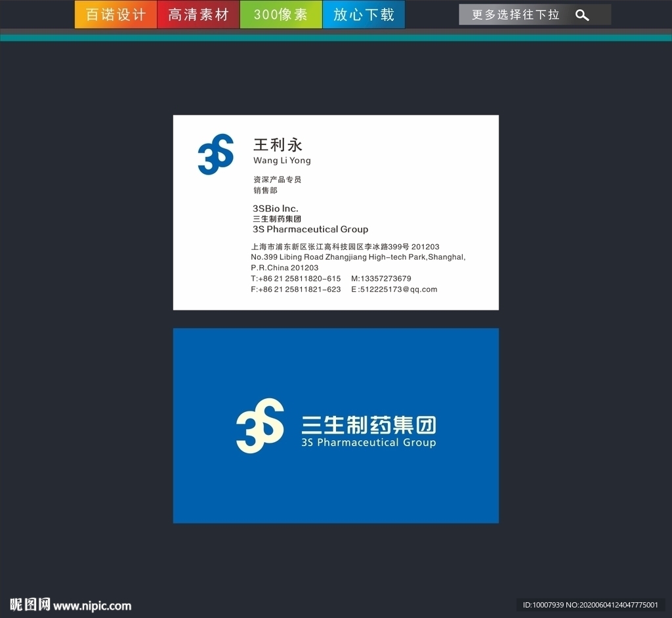
Task: Click the blue 放心下载 banner tab
Action: (364, 14)
